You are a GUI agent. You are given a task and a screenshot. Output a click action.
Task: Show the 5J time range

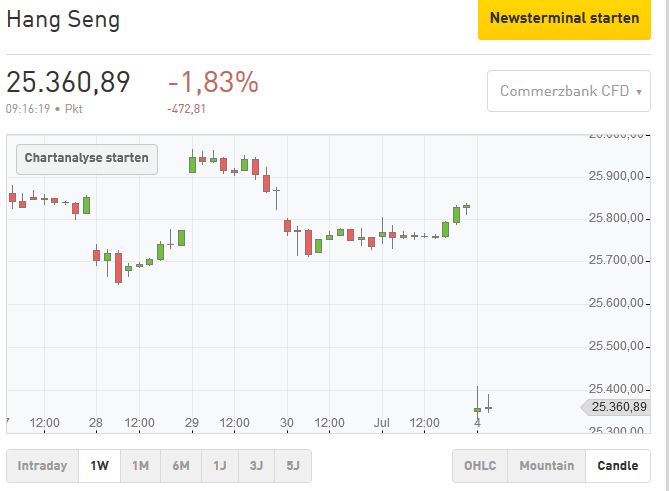[293, 465]
